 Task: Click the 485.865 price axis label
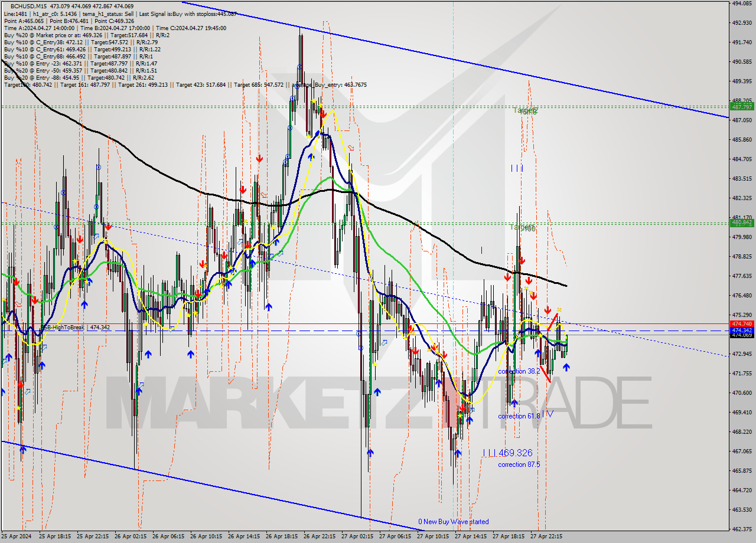[742, 140]
